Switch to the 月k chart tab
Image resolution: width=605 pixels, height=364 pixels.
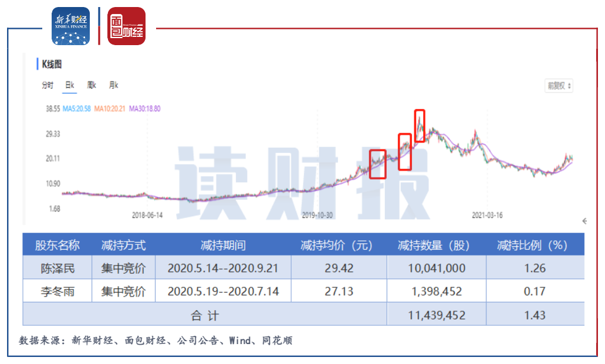tap(113, 86)
